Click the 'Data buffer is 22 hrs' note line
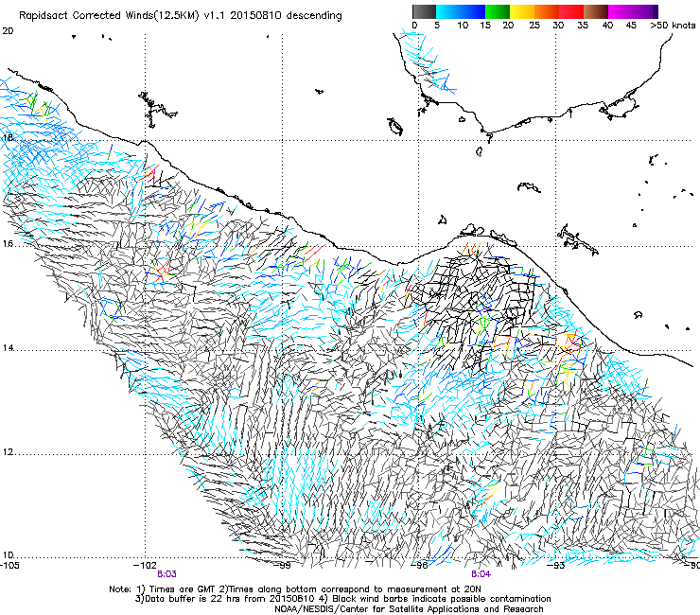Screen dimensions: 700x615 [x=342, y=599]
